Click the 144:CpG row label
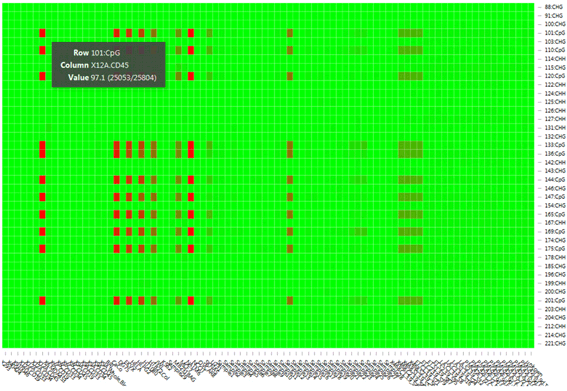The width and height of the screenshot is (567, 391). coord(555,180)
